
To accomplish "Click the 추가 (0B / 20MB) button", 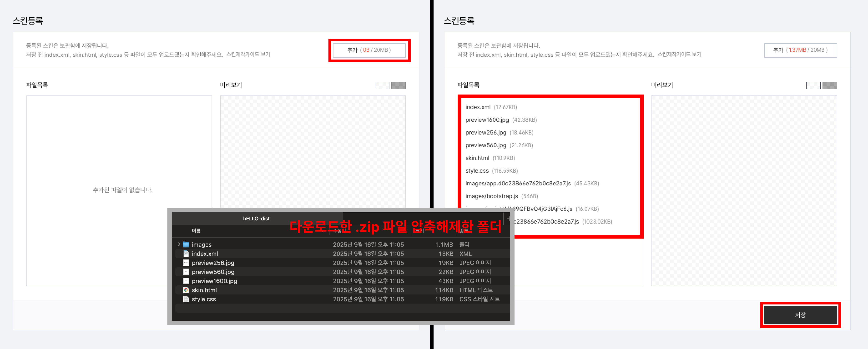I will (x=369, y=50).
